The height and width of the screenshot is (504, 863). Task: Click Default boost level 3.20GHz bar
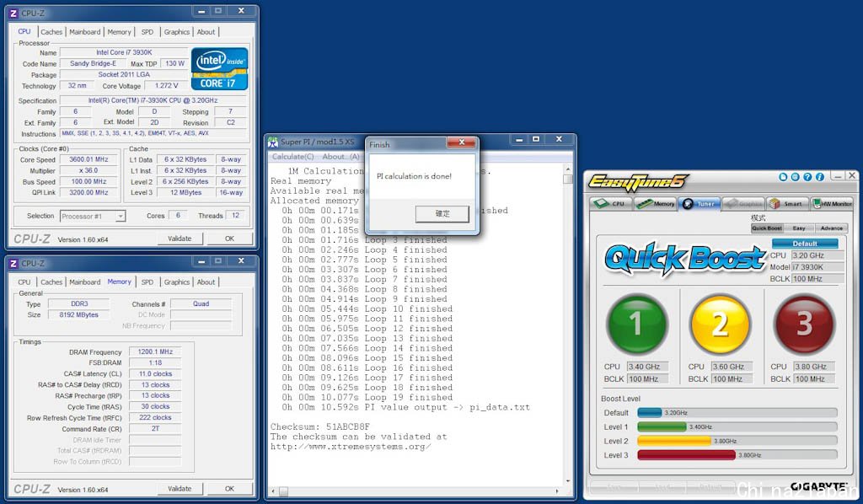pos(737,413)
